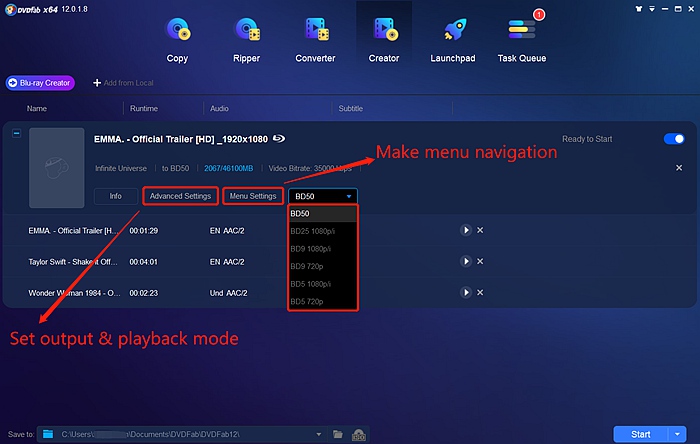Image resolution: width=700 pixels, height=444 pixels.
Task: Preview the EMMA Official Trailer clip
Action: (x=465, y=230)
